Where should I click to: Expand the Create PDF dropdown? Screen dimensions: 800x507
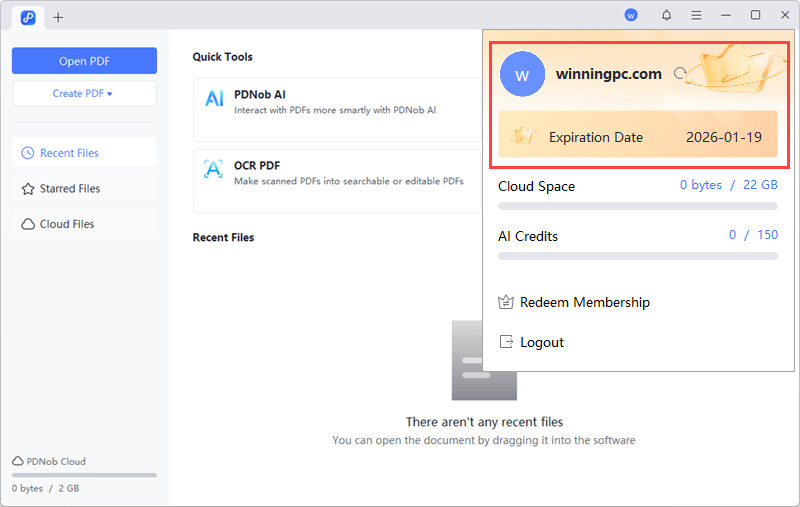tap(84, 93)
